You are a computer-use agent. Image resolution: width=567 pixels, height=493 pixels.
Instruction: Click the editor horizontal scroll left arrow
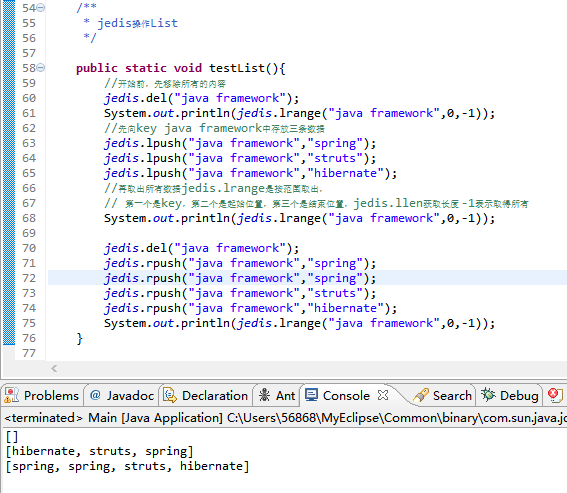(54, 369)
